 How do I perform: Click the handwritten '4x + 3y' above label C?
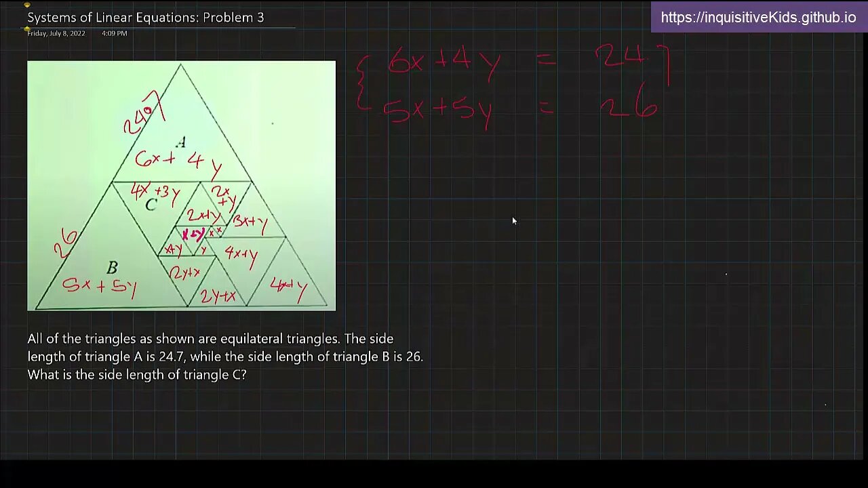pyautogui.click(x=156, y=192)
